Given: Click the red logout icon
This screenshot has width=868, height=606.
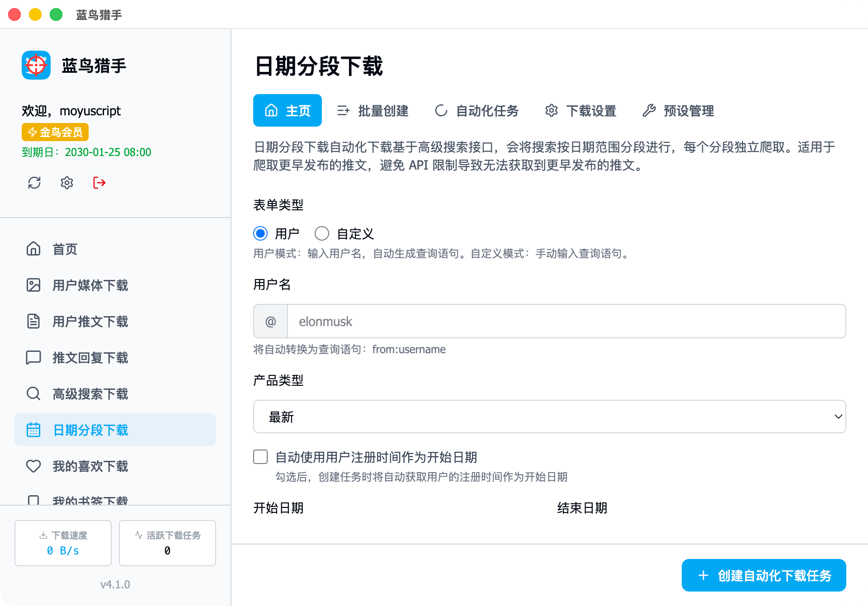Looking at the screenshot, I should tap(99, 183).
